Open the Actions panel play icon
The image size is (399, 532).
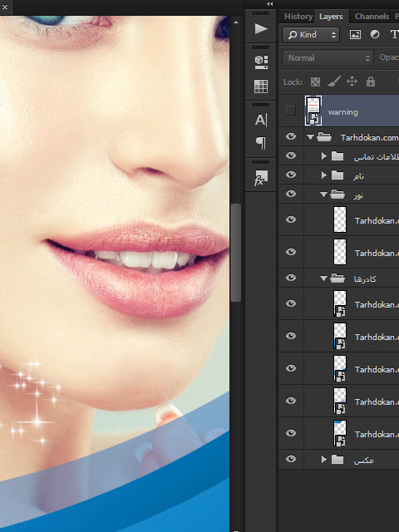point(261,28)
